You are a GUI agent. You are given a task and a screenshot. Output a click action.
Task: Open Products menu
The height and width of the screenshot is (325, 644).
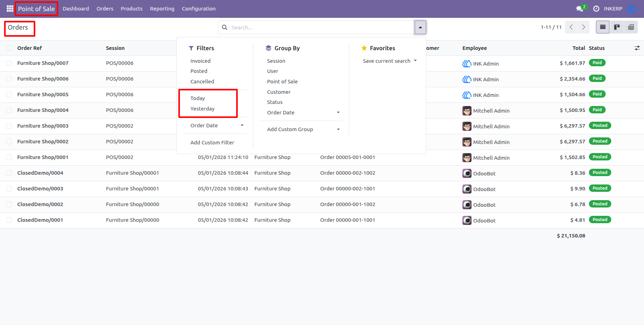coord(132,9)
